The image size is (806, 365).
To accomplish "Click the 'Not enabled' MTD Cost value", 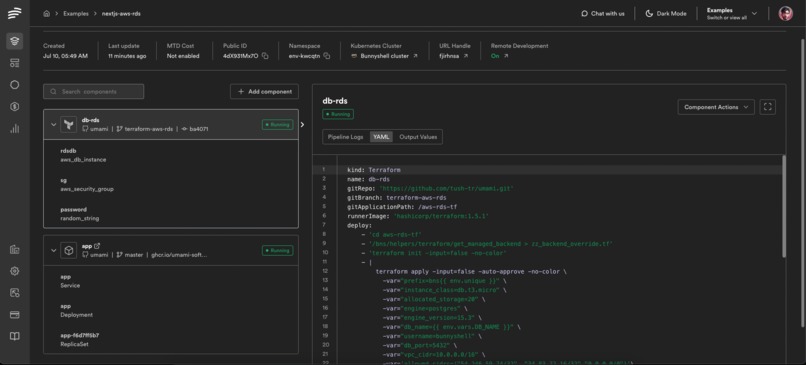I will click(x=183, y=56).
